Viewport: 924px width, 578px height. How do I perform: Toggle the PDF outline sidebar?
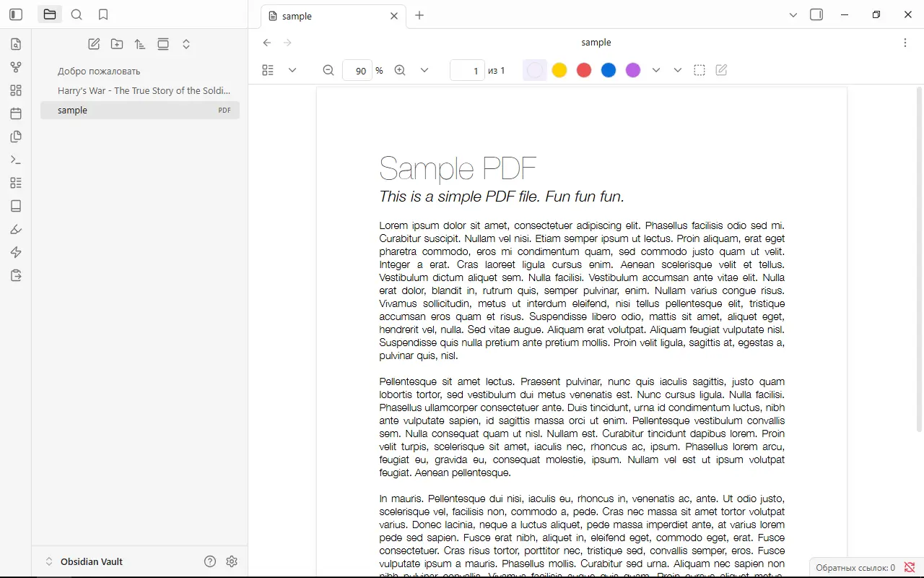pos(268,70)
